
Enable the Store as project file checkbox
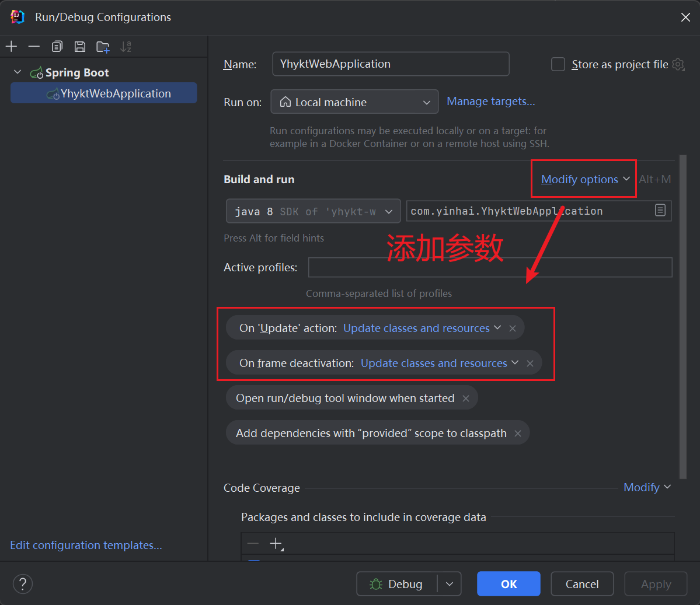coord(558,64)
